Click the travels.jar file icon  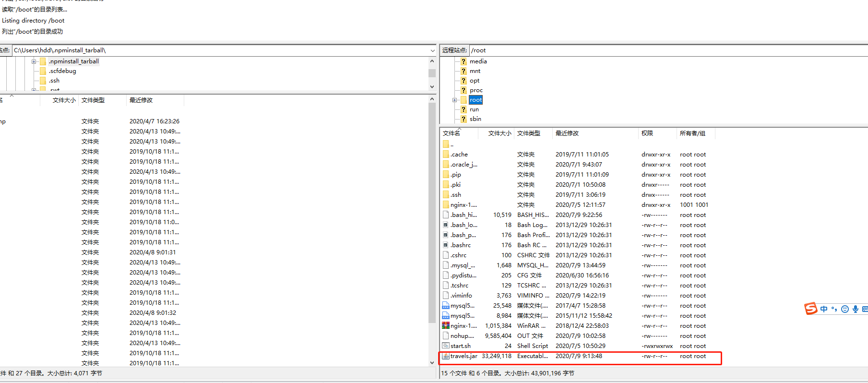[x=446, y=356]
